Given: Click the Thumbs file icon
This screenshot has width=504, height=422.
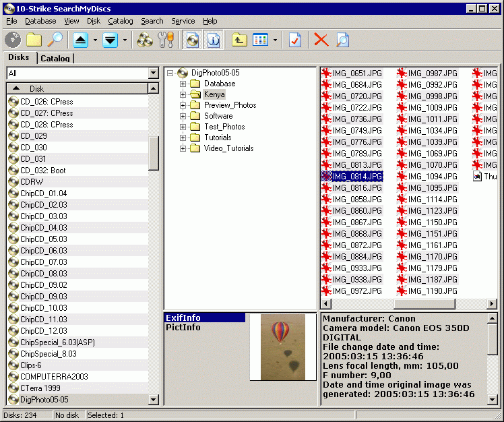Looking at the screenshot, I should (x=477, y=176).
